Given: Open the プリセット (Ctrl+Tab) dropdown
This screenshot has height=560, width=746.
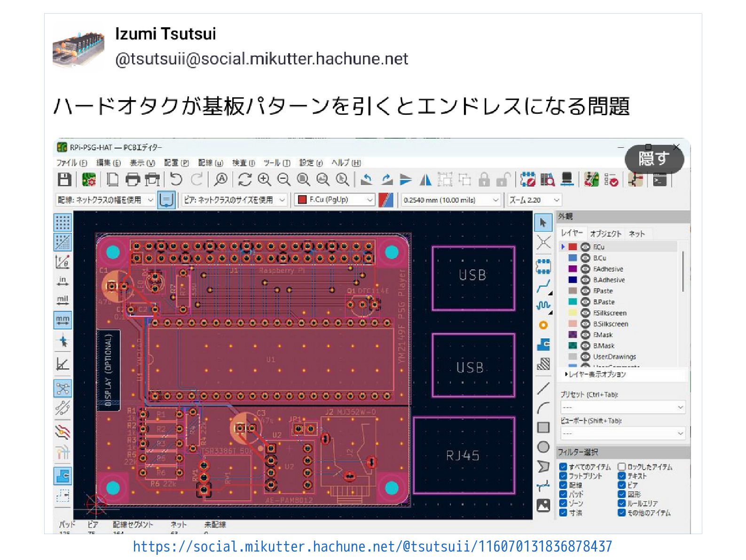Looking at the screenshot, I should 622,407.
